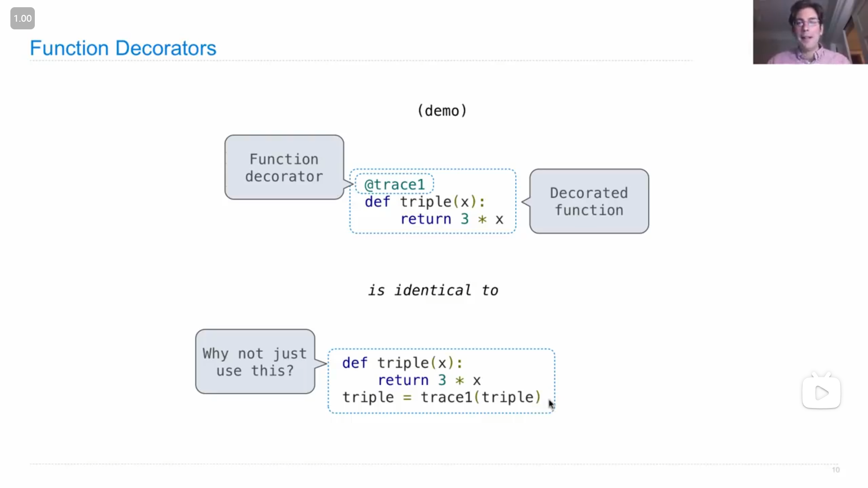868x488 pixels.
Task: Select the Function decorator callout box
Action: pos(284,167)
